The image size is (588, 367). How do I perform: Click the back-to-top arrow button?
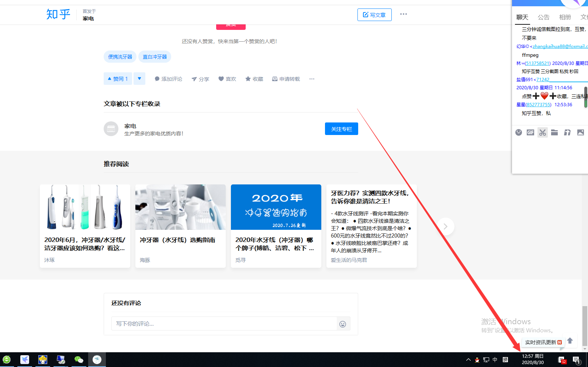tap(570, 340)
